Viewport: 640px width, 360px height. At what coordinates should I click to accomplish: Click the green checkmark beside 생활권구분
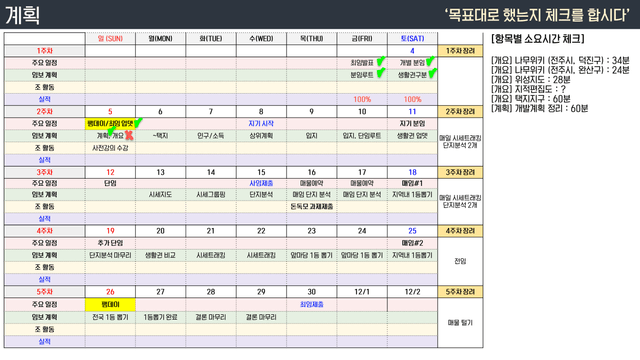[x=432, y=73]
